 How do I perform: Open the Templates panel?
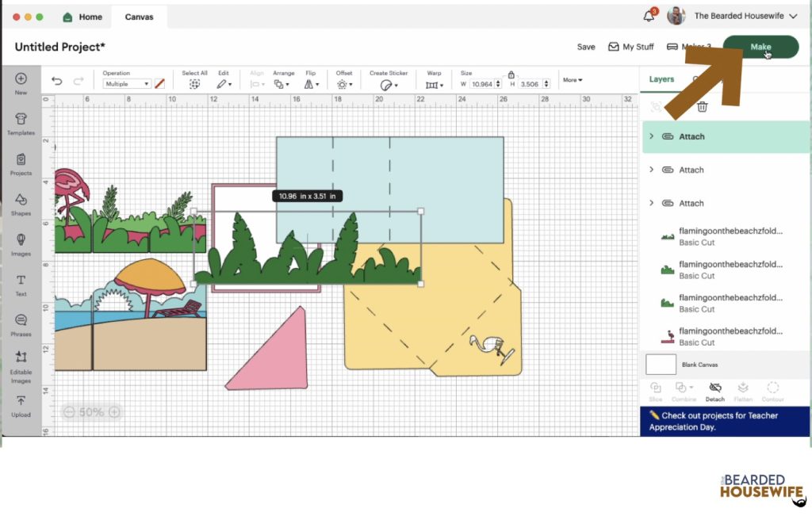pyautogui.click(x=21, y=124)
